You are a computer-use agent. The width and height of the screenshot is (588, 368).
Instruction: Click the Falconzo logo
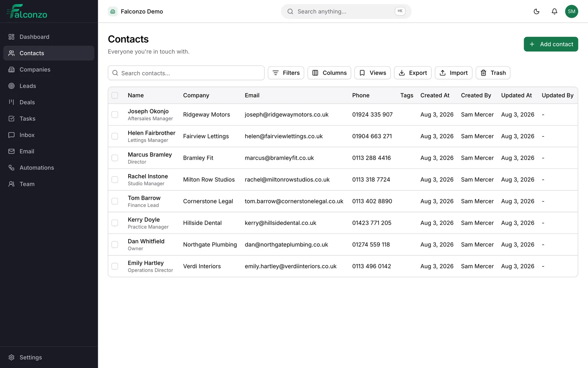coord(27,11)
